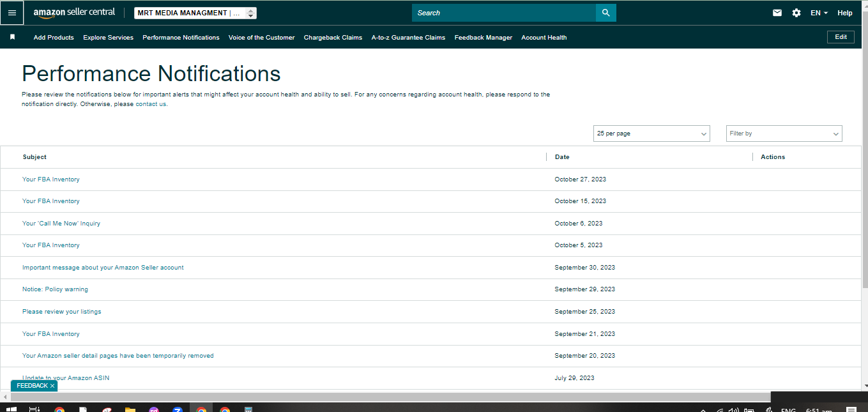Screen dimensions: 868x412
Task: Open Voice of the Customer
Action: pyautogui.click(x=262, y=38)
